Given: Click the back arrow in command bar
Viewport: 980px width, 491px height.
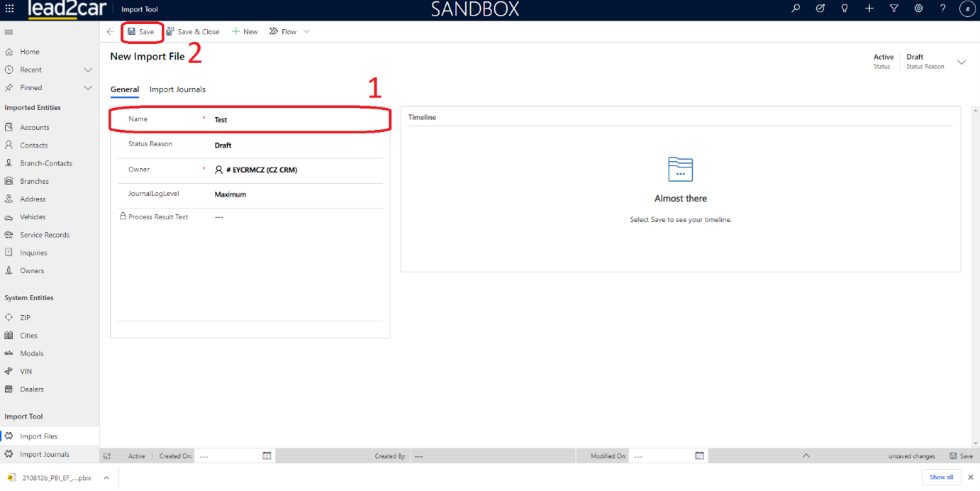Looking at the screenshot, I should pos(110,32).
